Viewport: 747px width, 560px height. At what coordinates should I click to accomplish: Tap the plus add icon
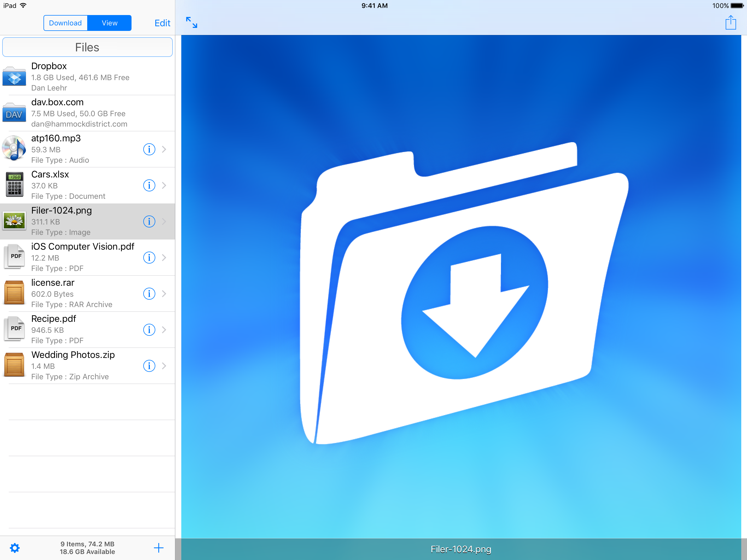click(x=158, y=547)
